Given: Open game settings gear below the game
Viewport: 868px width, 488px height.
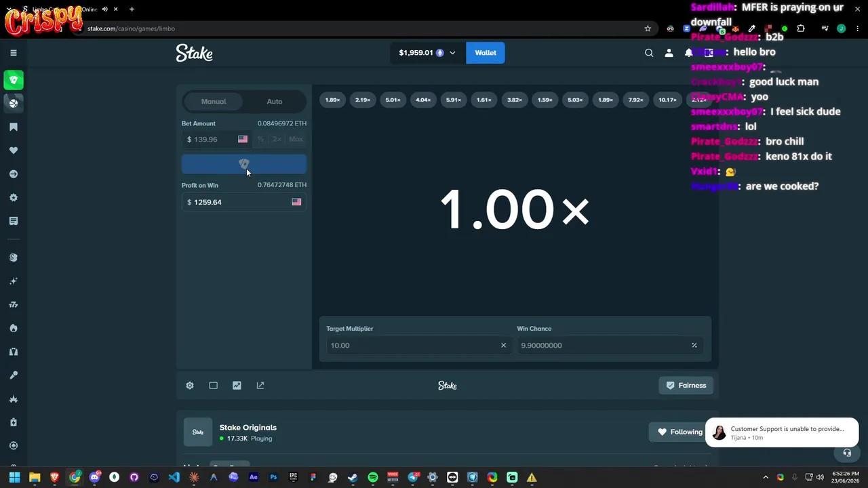Looking at the screenshot, I should tap(190, 386).
